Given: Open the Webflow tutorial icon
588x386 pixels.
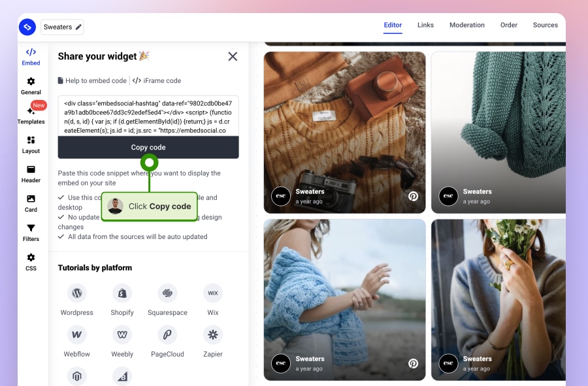Looking at the screenshot, I should [77, 334].
